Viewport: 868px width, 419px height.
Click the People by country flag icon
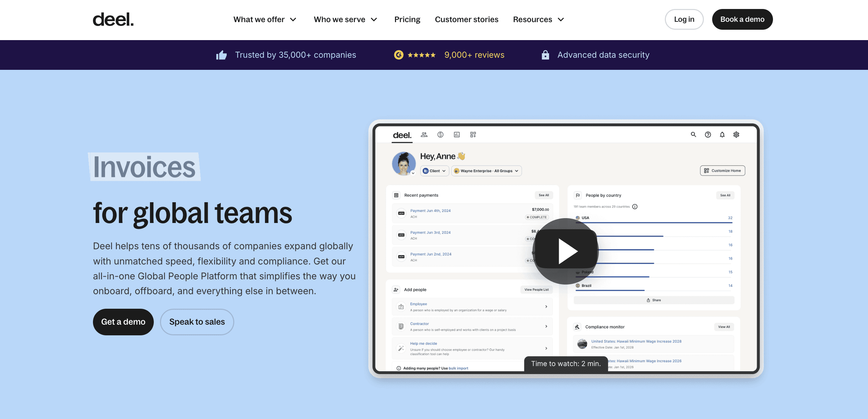pyautogui.click(x=578, y=195)
